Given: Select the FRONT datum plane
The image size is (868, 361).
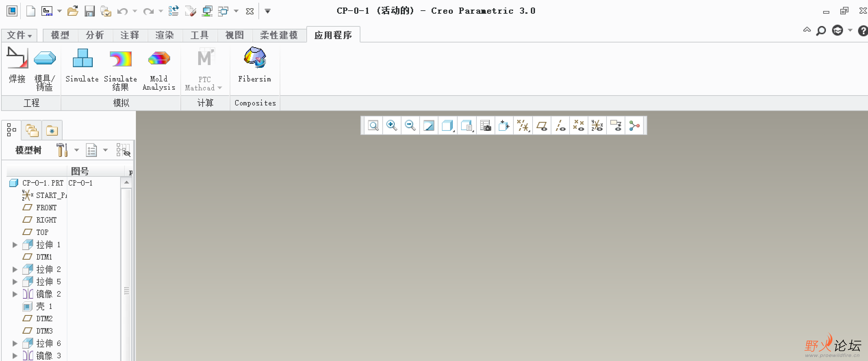Looking at the screenshot, I should tap(40, 208).
